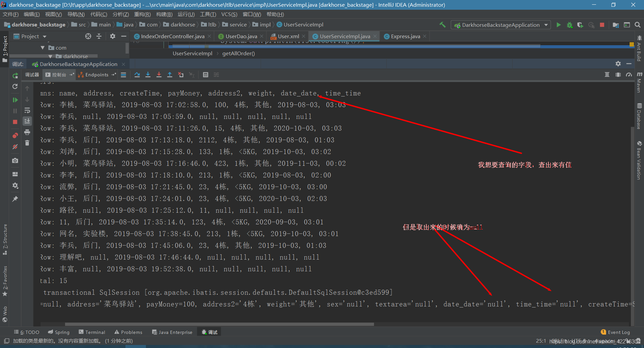Open Project panel settings gear
This screenshot has height=348, width=644.
tap(113, 36)
